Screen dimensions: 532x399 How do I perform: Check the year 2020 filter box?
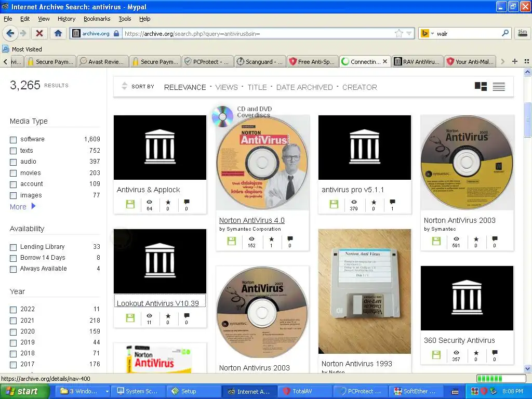pyautogui.click(x=13, y=332)
